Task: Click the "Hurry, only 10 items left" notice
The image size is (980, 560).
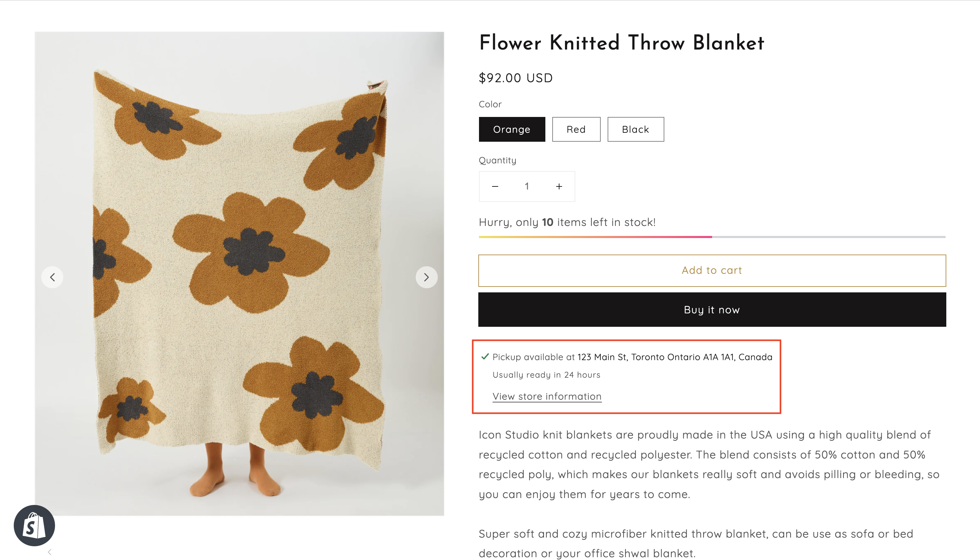Action: tap(567, 222)
